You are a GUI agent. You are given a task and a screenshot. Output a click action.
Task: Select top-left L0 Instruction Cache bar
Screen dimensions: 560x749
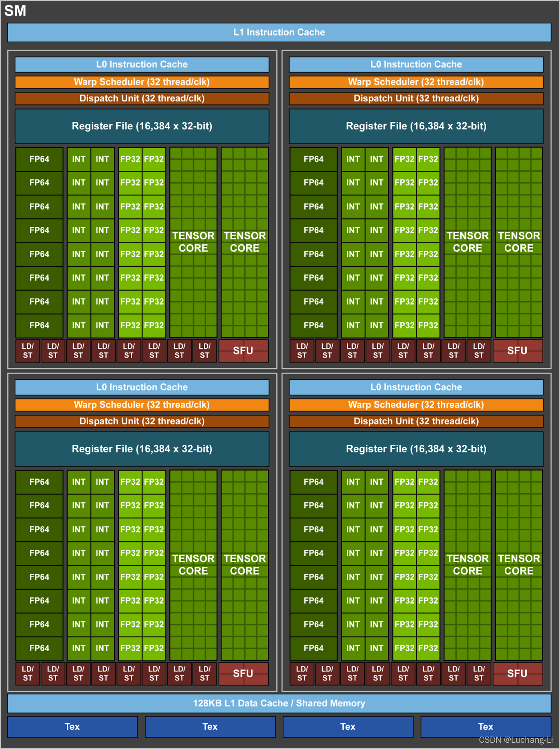pos(142,64)
